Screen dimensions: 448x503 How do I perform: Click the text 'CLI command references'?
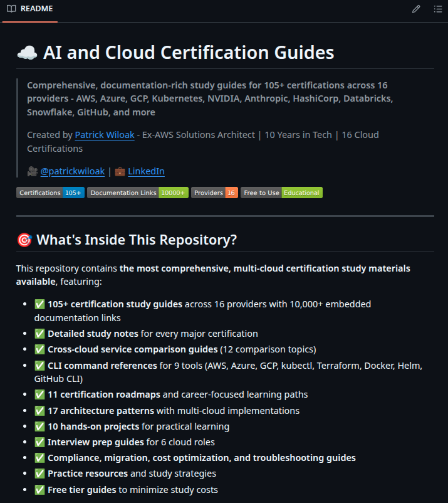point(102,366)
